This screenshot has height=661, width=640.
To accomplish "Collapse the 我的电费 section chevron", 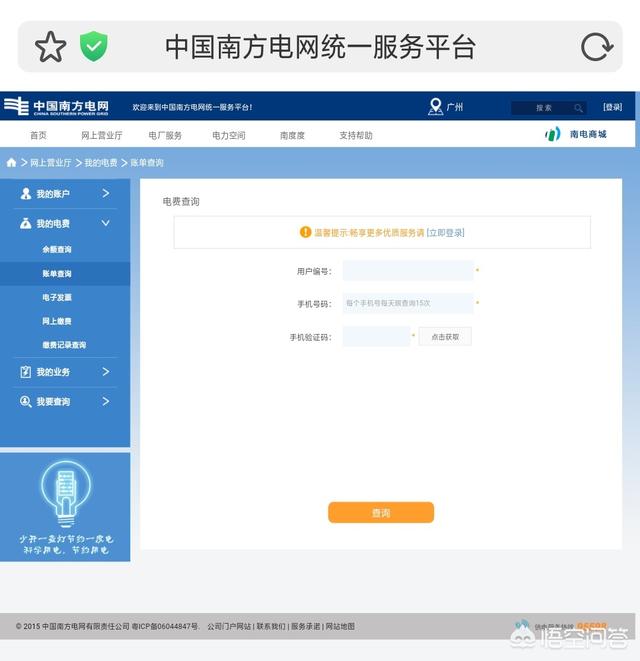I will coord(106,223).
